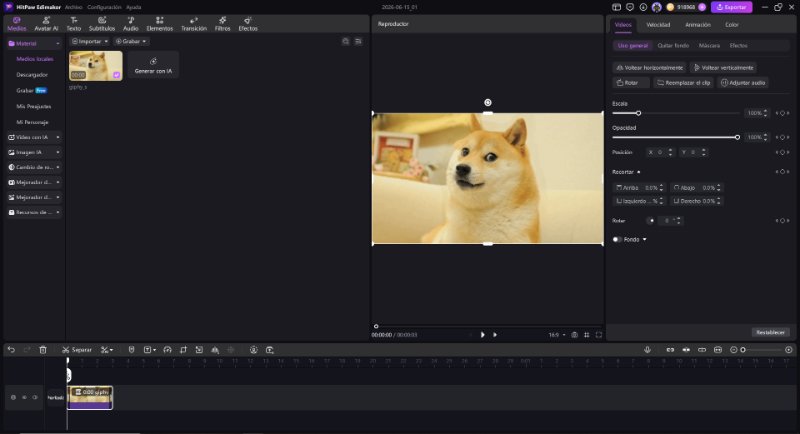This screenshot has width=800, height=434.
Task: Show the grid overlay in the player
Action: 587,335
